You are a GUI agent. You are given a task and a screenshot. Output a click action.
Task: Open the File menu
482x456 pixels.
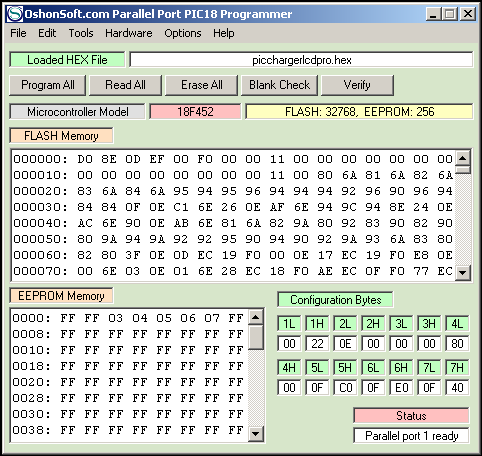(18, 33)
